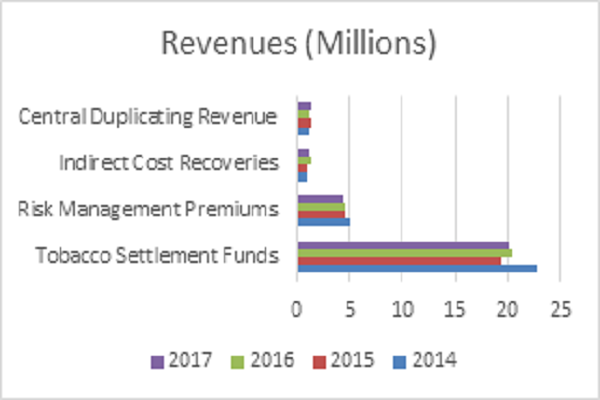Screen dimensions: 600x400
Task: Select the green 2016 Risk Management bar
Action: click(321, 207)
